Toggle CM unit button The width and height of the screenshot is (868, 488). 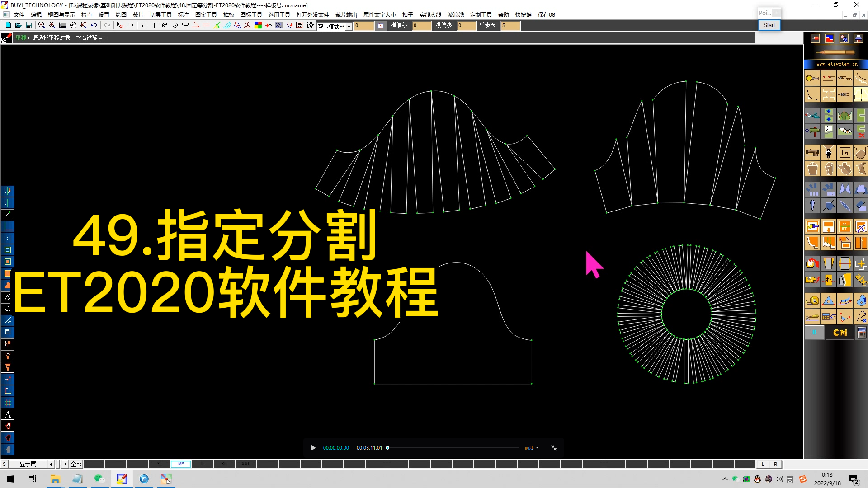click(840, 333)
